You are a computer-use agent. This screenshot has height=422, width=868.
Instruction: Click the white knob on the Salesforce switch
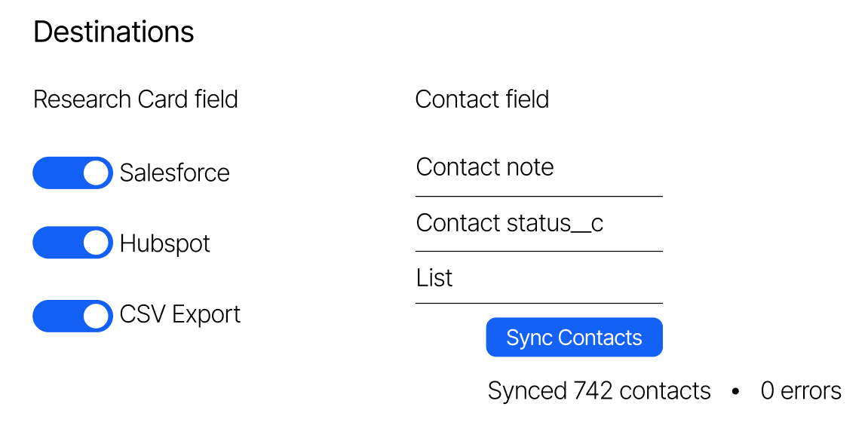(x=96, y=173)
